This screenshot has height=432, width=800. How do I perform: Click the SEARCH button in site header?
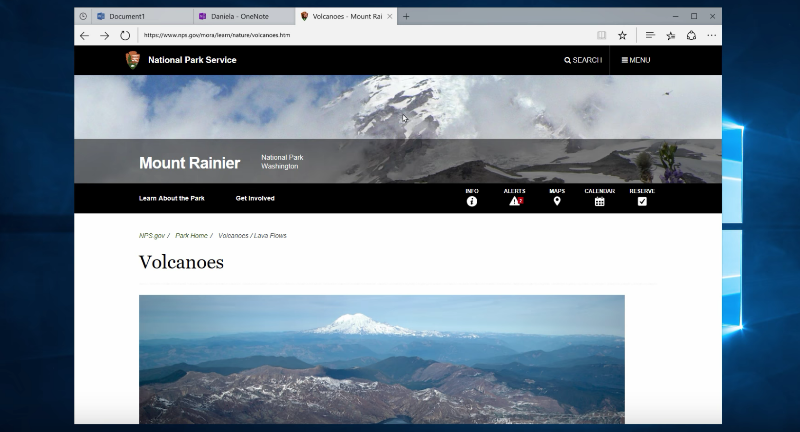coord(583,60)
